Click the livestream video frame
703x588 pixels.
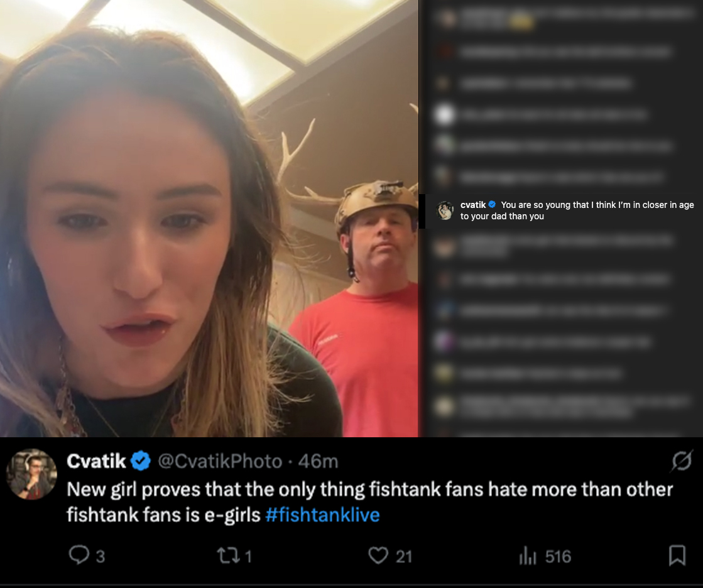[209, 218]
